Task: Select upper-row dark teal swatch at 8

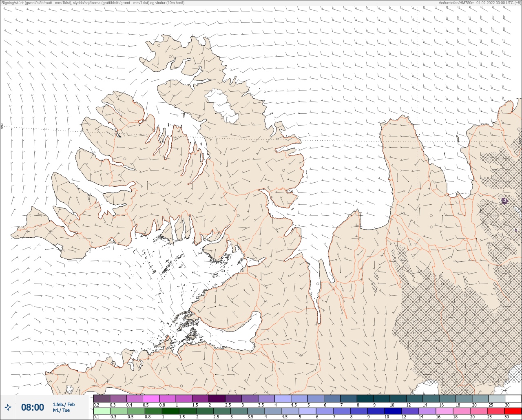Action: (x=365, y=398)
